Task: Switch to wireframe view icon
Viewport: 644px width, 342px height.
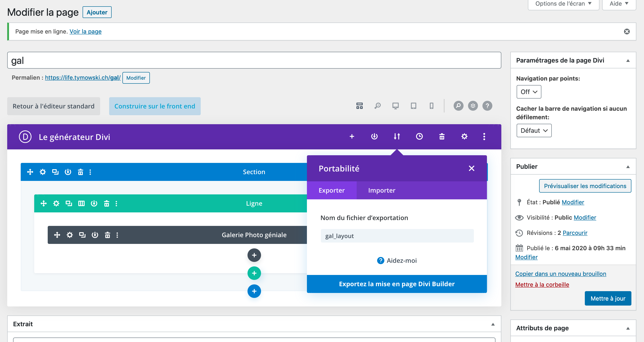Action: 359,106
